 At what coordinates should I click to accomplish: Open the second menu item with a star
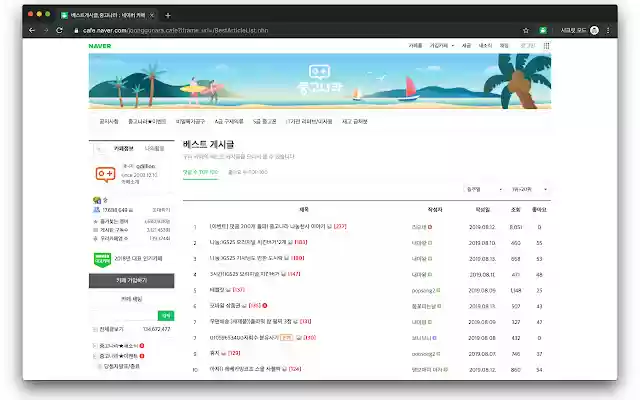(x=147, y=122)
